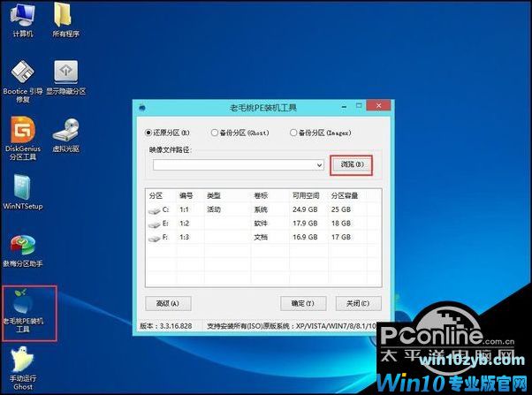Click the 支持安装所有(ISO)原版系统 status text
This screenshot has height=395, width=532.
pyautogui.click(x=292, y=326)
